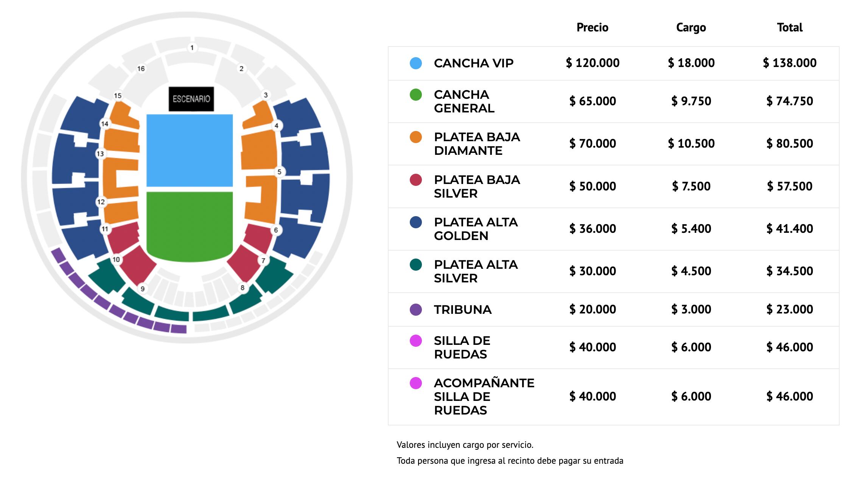The image size is (868, 480).
Task: Select the Platea Alta Golden row label
Action: coord(476,229)
